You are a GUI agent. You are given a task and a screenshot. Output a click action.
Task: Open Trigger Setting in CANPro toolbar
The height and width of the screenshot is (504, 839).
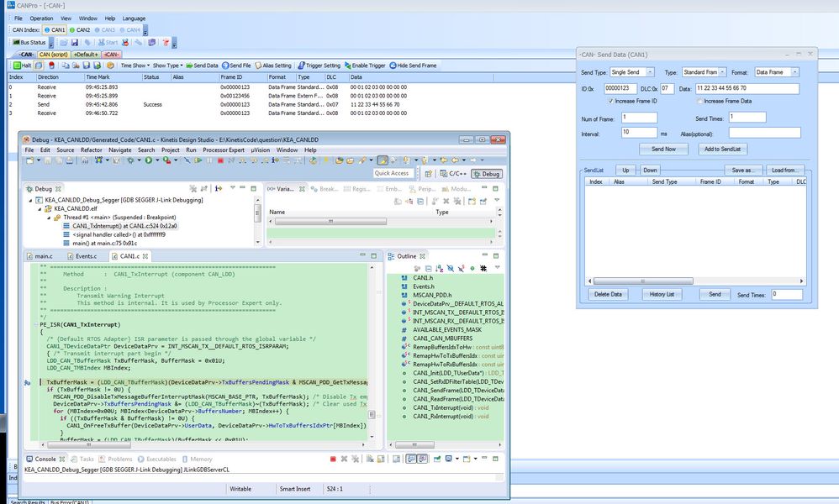pyautogui.click(x=319, y=66)
